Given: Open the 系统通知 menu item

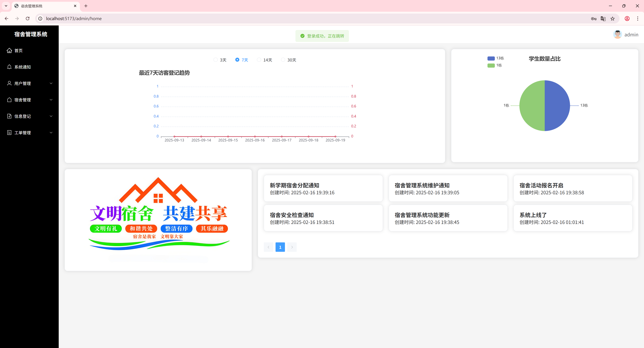Looking at the screenshot, I should (22, 67).
